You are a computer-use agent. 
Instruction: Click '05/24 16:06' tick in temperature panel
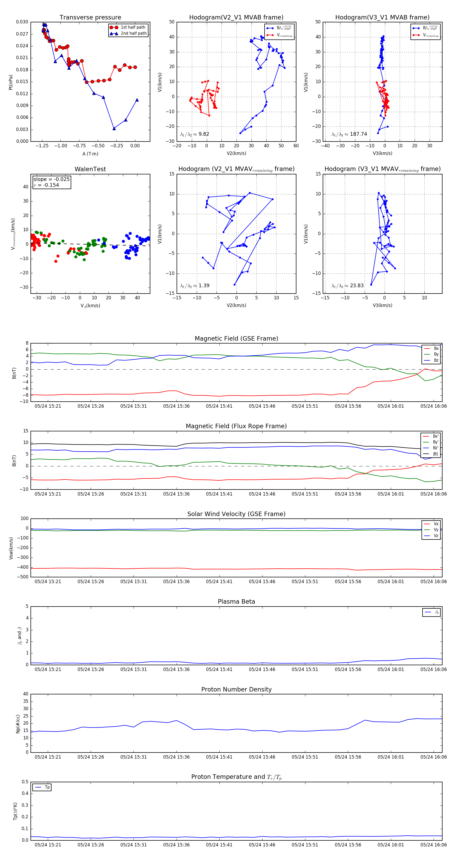pyautogui.click(x=434, y=845)
